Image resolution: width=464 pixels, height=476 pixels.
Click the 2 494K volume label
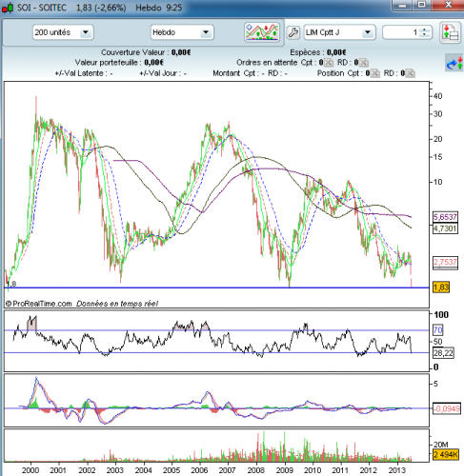click(x=446, y=454)
